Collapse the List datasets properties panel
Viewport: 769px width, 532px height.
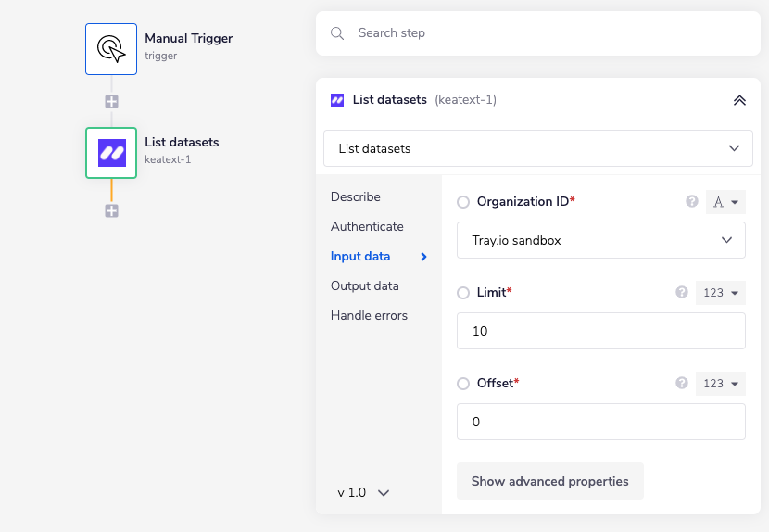click(739, 100)
